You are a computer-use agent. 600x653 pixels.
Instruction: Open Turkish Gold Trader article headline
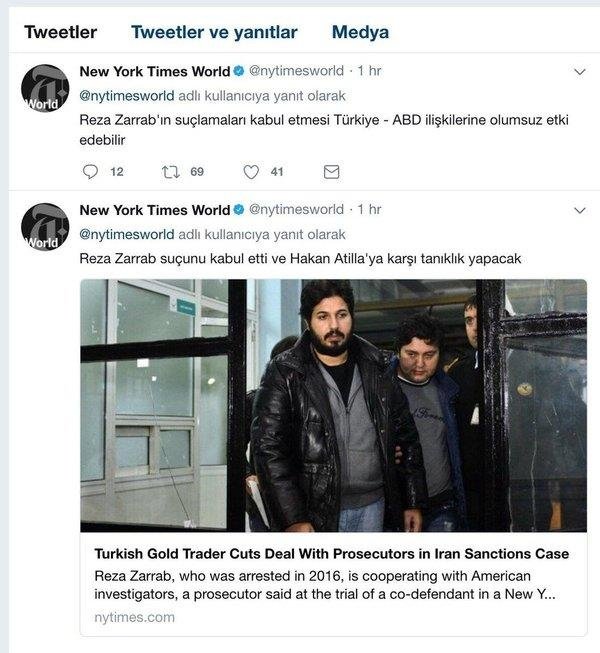coord(331,554)
